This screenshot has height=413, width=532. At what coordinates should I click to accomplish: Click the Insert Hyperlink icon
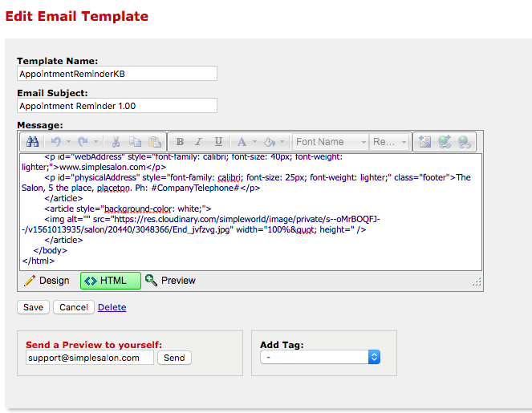point(445,142)
